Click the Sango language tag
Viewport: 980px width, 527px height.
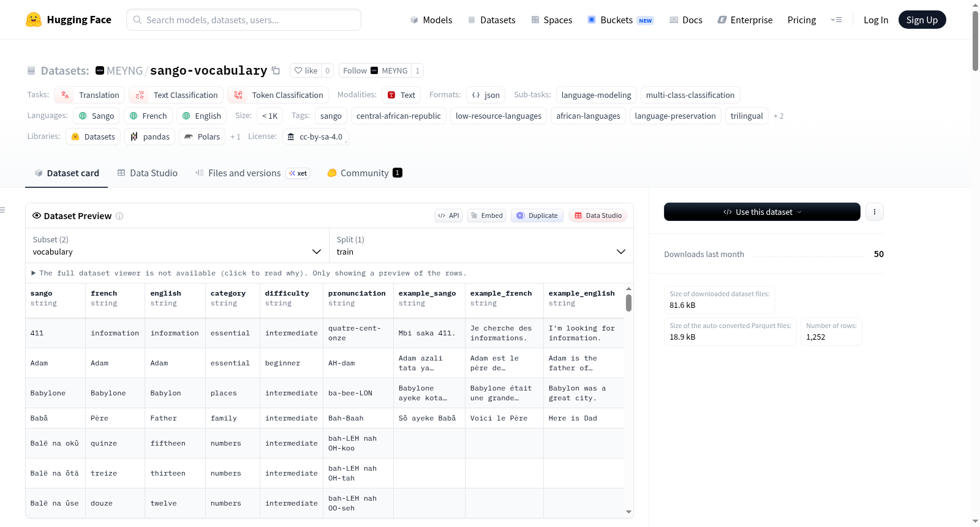[x=96, y=116]
